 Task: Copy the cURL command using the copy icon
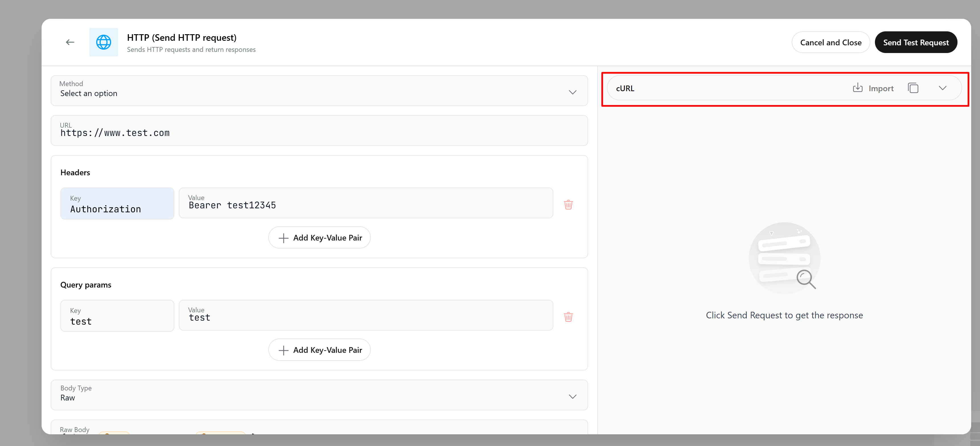click(x=913, y=88)
